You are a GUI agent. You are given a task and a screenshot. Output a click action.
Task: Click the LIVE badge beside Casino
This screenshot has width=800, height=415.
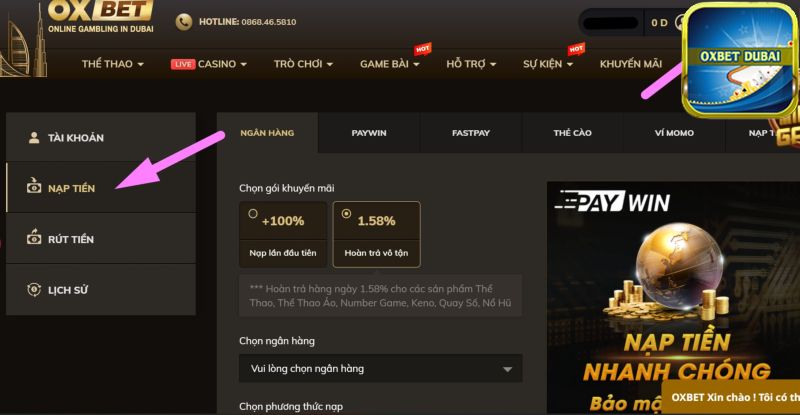183,64
